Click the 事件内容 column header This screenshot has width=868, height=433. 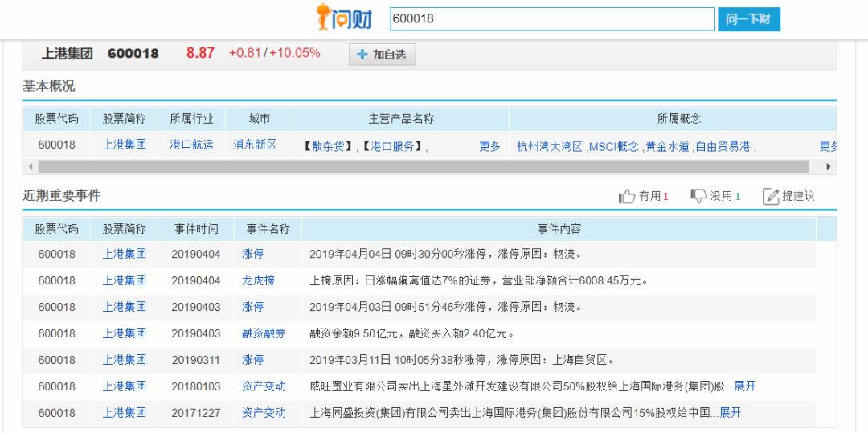559,229
